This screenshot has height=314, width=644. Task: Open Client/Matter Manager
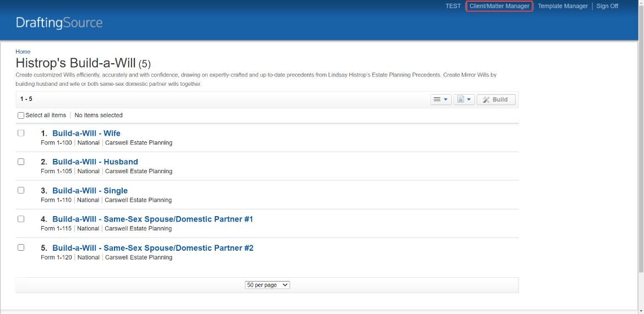pyautogui.click(x=499, y=6)
